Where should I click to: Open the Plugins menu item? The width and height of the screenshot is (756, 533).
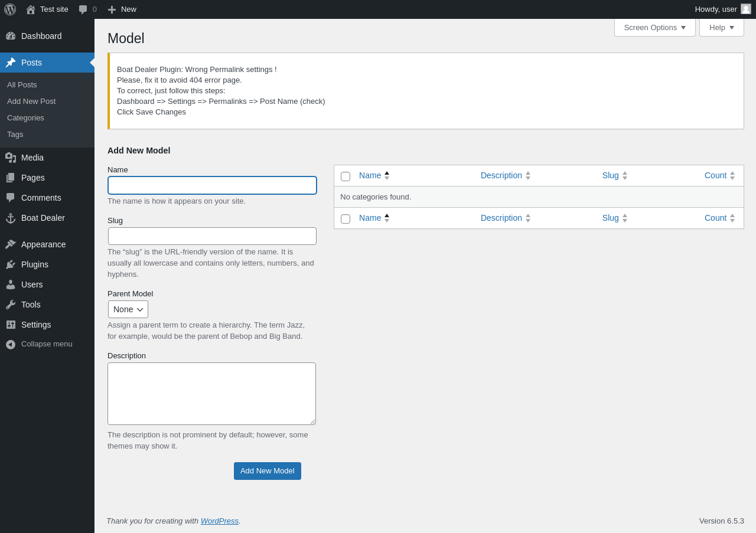click(47, 264)
